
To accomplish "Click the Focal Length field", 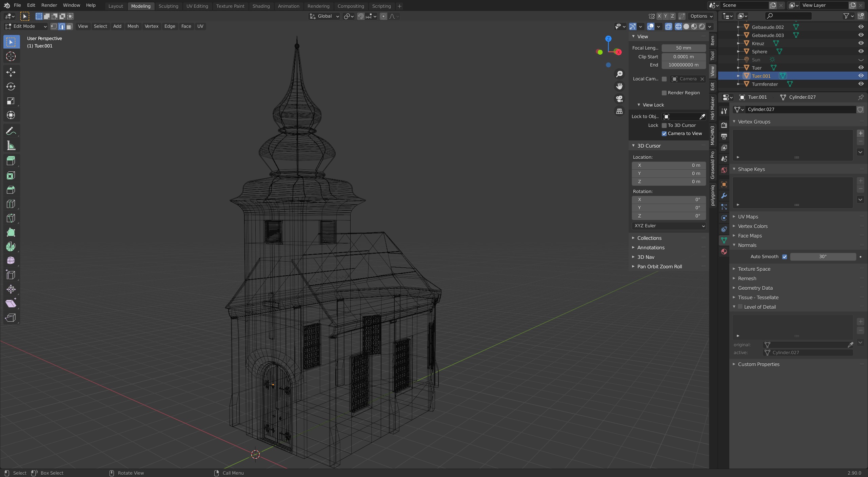I will (x=683, y=48).
